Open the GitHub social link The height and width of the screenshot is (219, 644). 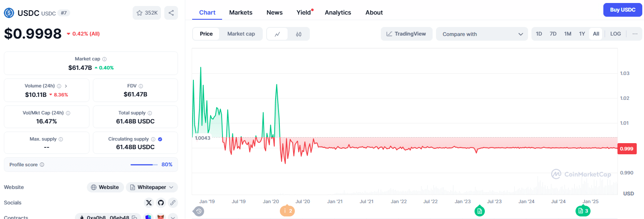[x=161, y=203]
